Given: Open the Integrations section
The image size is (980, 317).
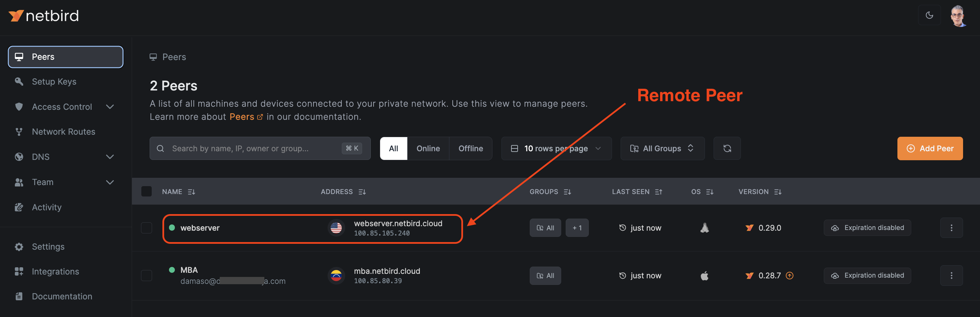Looking at the screenshot, I should (x=55, y=271).
